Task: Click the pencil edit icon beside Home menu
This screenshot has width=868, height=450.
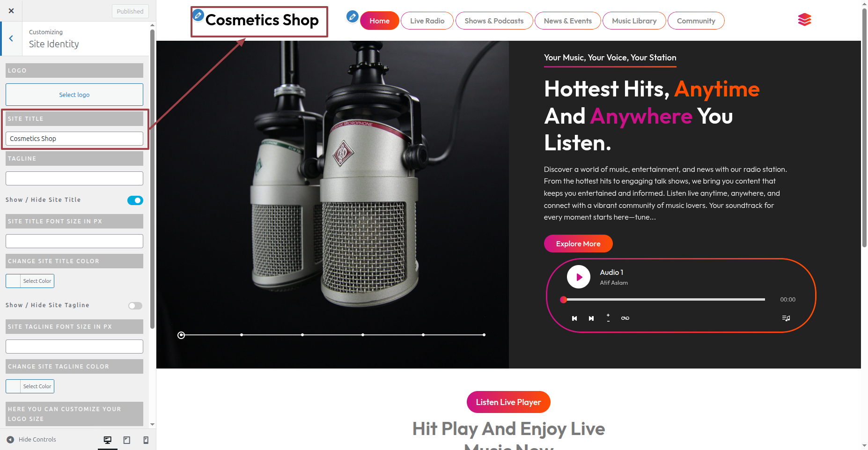Action: click(x=352, y=17)
